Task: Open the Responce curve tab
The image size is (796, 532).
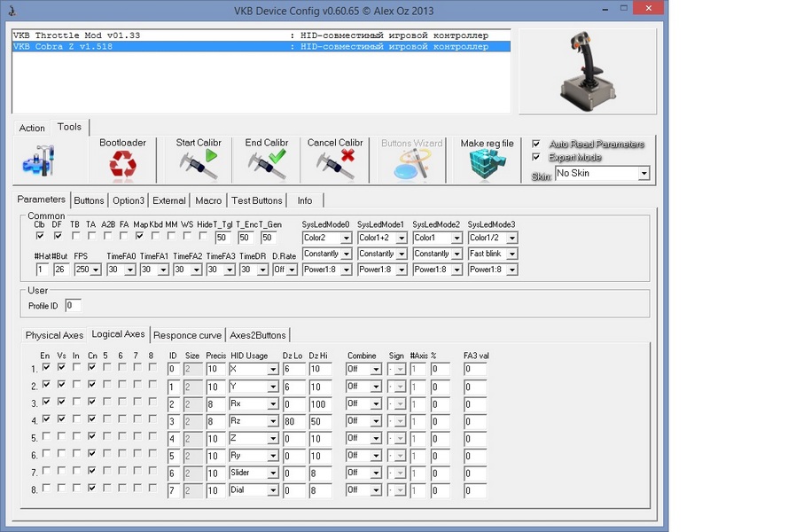Action: (187, 335)
